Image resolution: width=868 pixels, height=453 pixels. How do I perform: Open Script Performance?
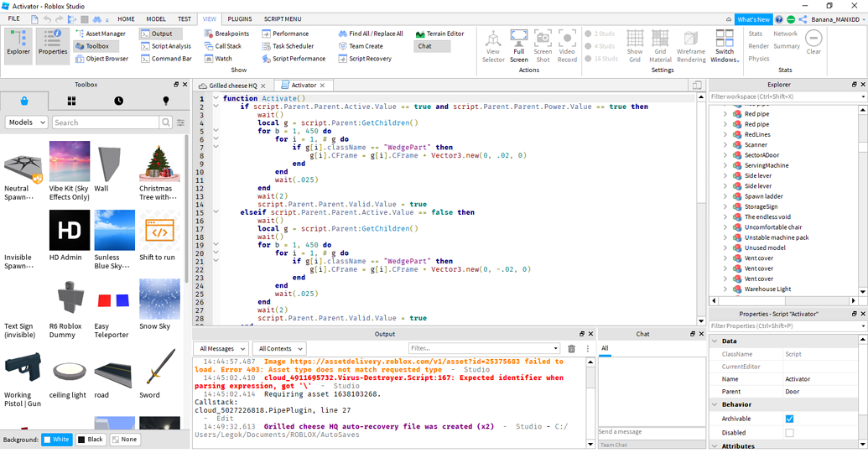pyautogui.click(x=294, y=58)
